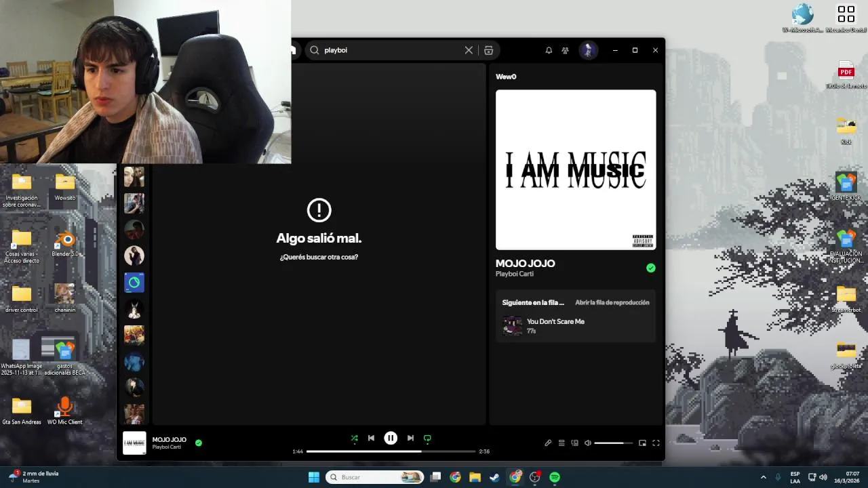The width and height of the screenshot is (868, 488).
Task: Open Steam from the taskbar
Action: point(495,477)
